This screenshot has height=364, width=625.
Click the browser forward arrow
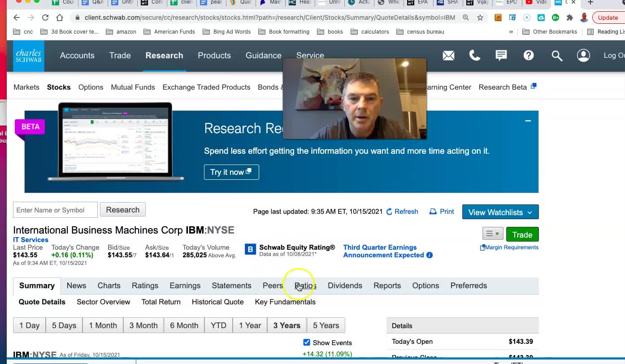(30, 17)
